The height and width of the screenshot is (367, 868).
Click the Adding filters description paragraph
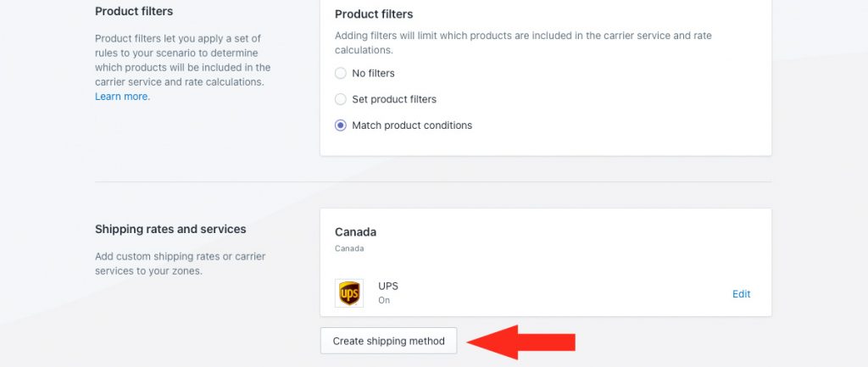click(x=523, y=42)
